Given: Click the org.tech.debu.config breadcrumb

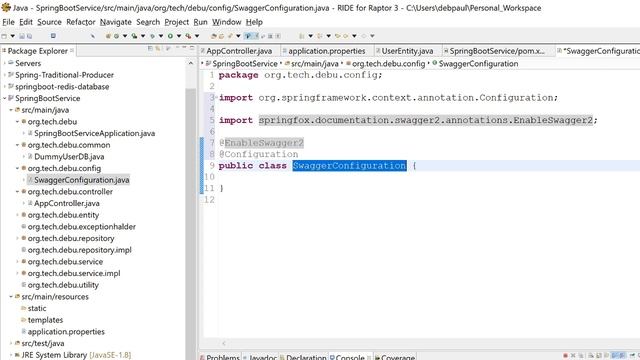Looking at the screenshot, I should coord(388,64).
